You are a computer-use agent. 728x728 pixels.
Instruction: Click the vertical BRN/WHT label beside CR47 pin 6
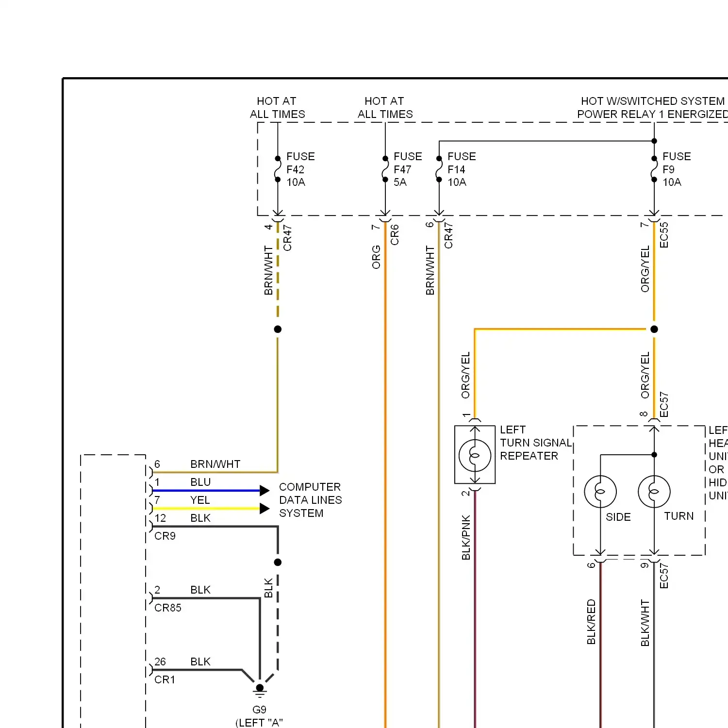pyautogui.click(x=430, y=270)
